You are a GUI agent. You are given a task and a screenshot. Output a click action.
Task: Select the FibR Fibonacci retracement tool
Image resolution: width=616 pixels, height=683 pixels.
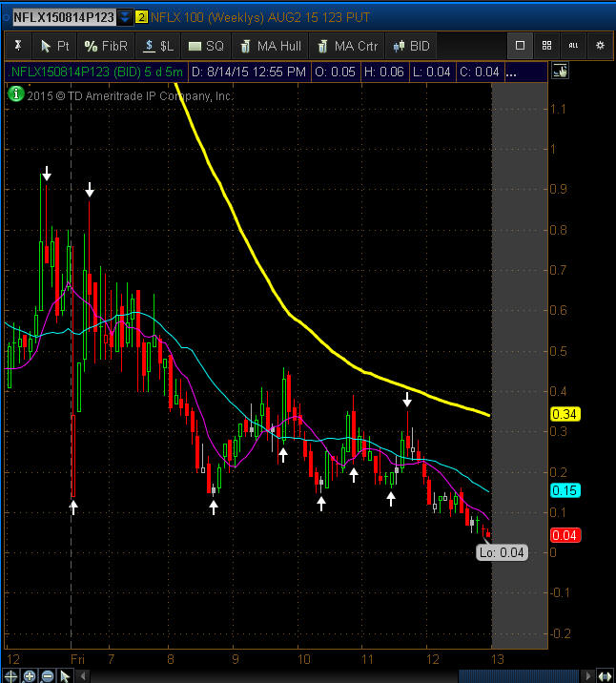click(106, 45)
